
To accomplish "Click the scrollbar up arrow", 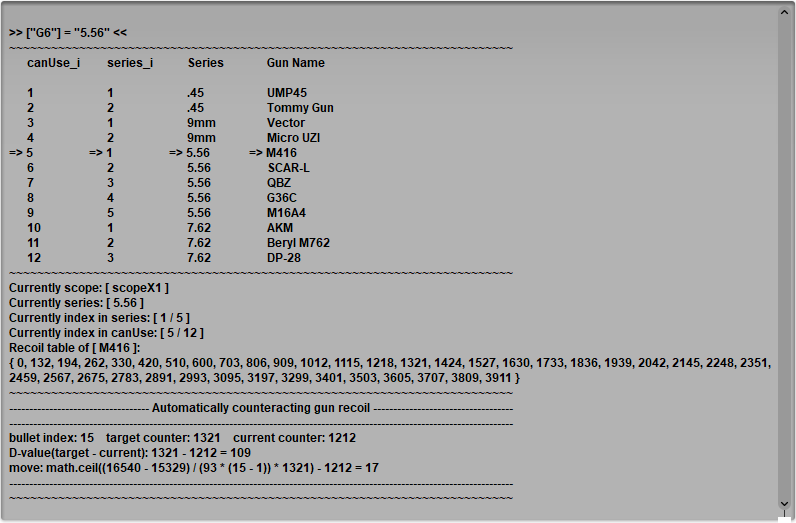I will 784,13.
